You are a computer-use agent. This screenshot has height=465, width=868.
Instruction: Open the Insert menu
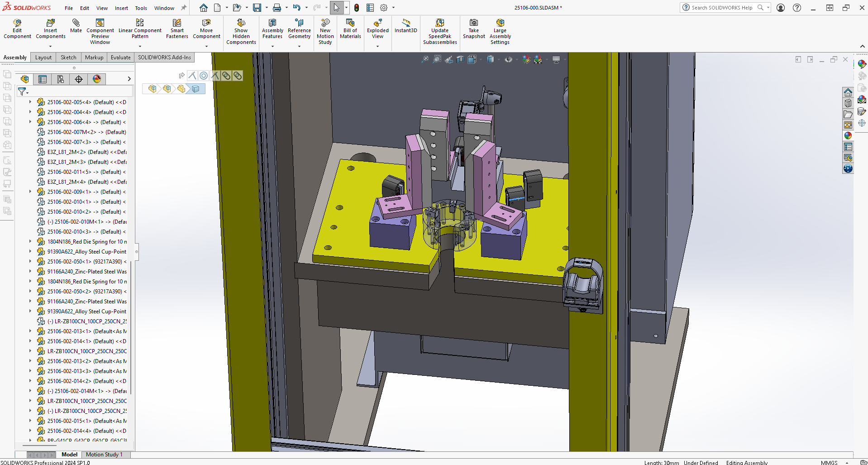click(x=121, y=8)
